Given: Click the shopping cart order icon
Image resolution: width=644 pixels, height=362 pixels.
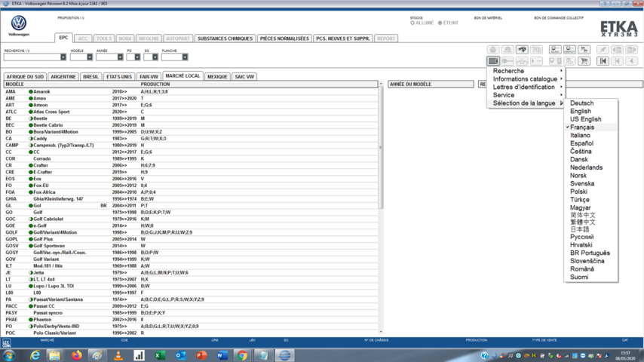Looking at the screenshot, I should tap(584, 61).
